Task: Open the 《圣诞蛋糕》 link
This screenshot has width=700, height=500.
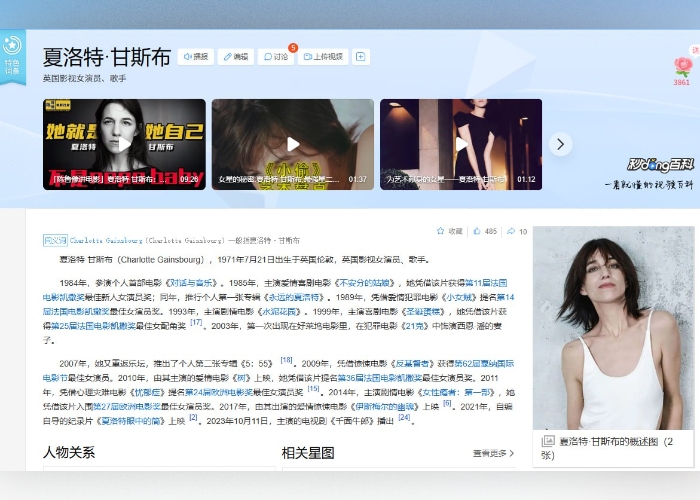Action: pyautogui.click(x=423, y=312)
